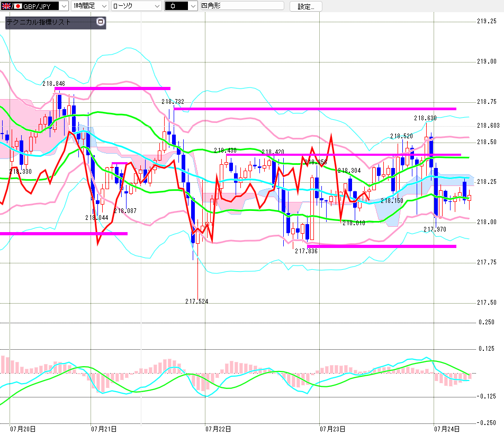Click the Japan flag icon beside GBP/JPY
Screen dimensions: 504x434
(x=17, y=6)
